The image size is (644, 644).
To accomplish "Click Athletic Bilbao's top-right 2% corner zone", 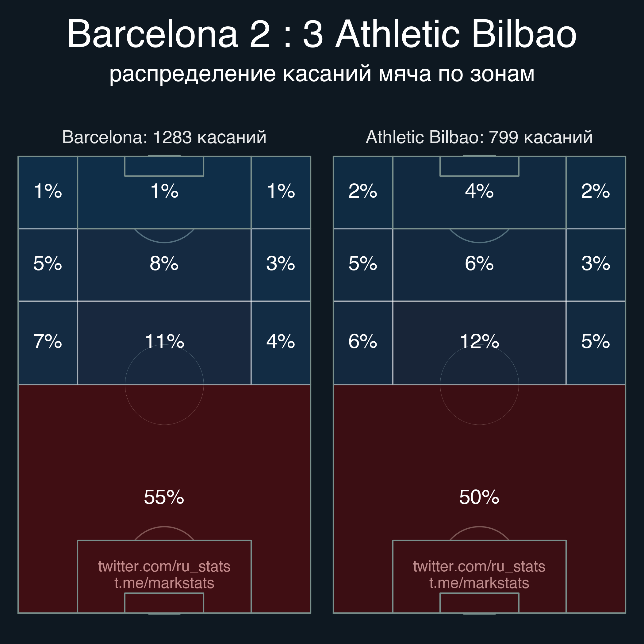I will click(x=595, y=191).
